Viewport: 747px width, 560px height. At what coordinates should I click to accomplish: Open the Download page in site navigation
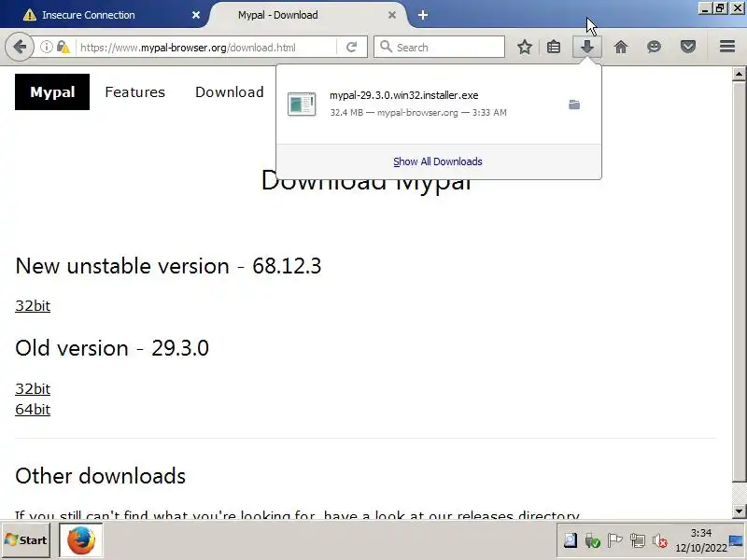pos(230,91)
